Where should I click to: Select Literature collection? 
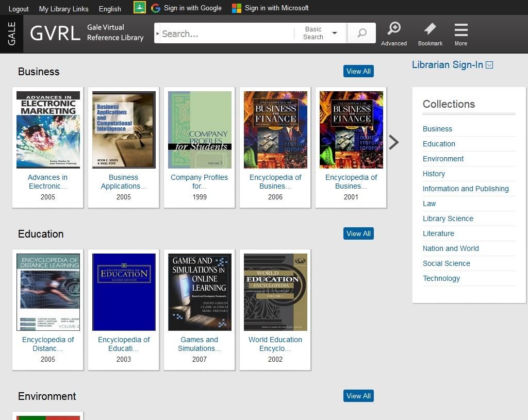click(438, 233)
